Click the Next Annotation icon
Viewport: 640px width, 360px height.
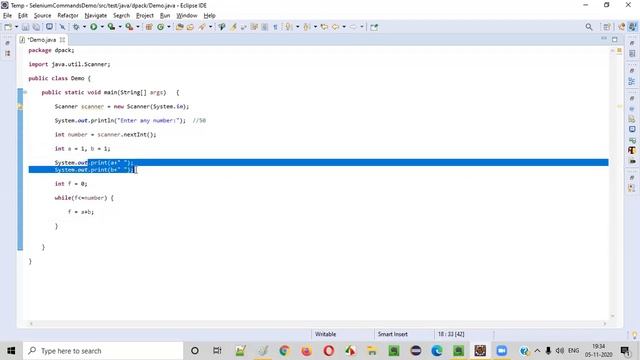pyautogui.click(x=289, y=27)
